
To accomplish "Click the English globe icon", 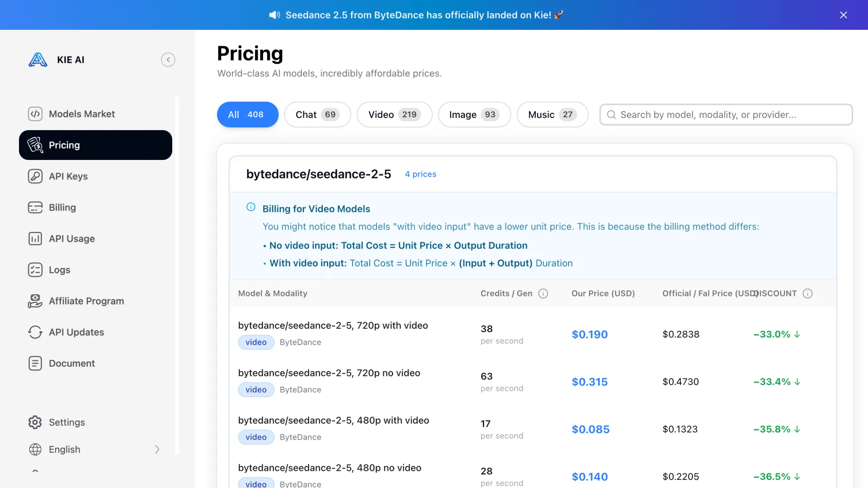I will [35, 449].
